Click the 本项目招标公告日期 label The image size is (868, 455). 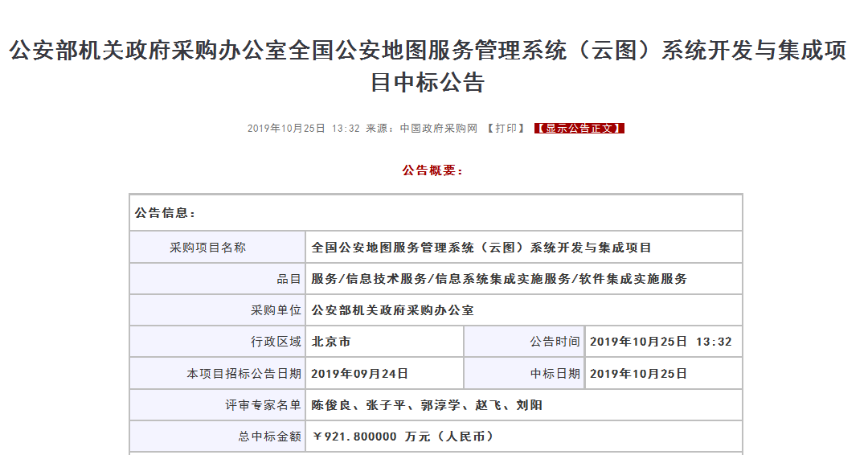[x=244, y=374]
